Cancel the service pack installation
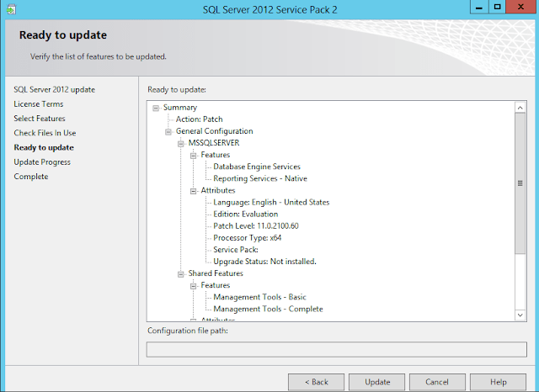The height and width of the screenshot is (392, 539). [439, 382]
